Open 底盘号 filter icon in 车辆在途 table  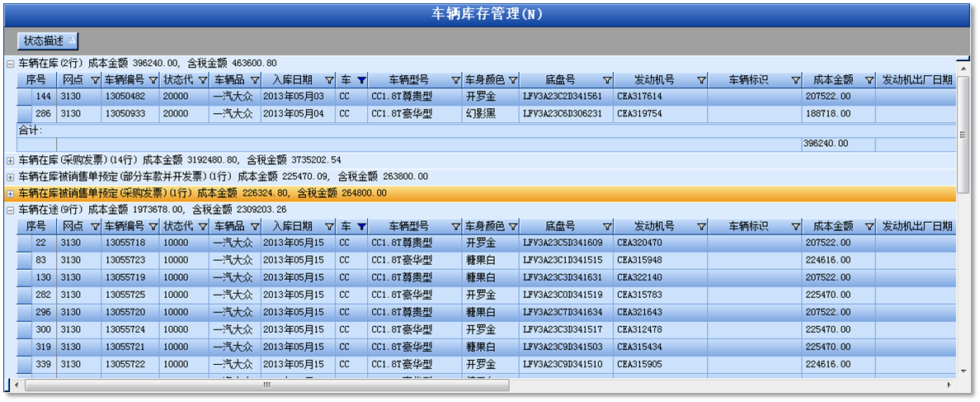pos(607,226)
